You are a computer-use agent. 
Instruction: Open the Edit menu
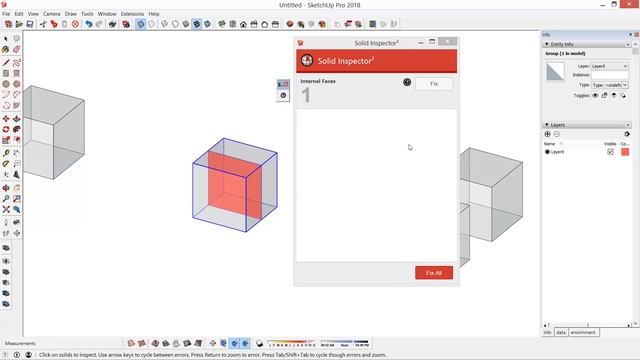pos(19,14)
